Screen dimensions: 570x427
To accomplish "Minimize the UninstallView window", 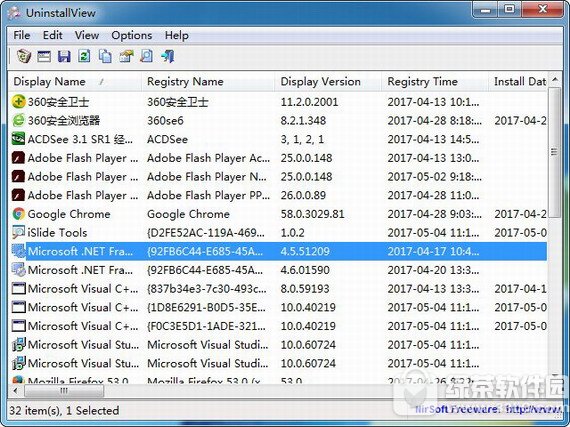I will (x=485, y=10).
